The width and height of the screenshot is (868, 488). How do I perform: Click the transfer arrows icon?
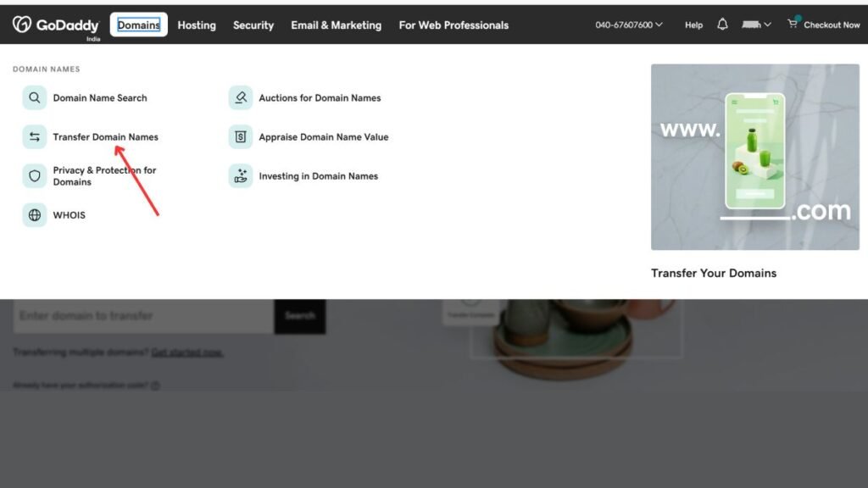point(34,136)
